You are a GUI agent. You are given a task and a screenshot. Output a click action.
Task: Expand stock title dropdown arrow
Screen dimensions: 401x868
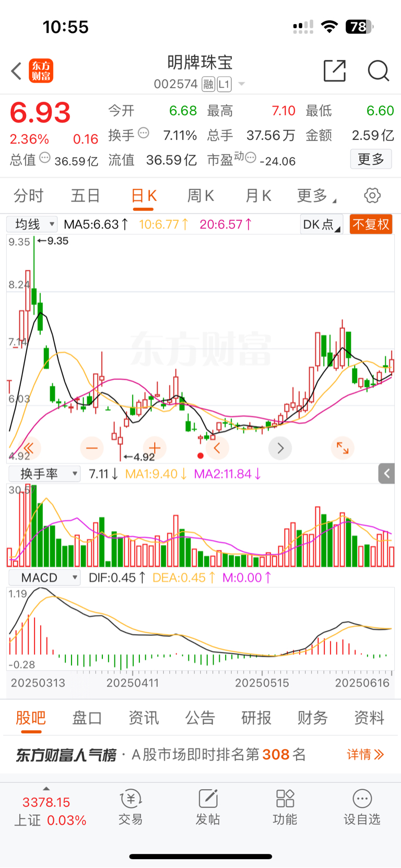coord(241,84)
